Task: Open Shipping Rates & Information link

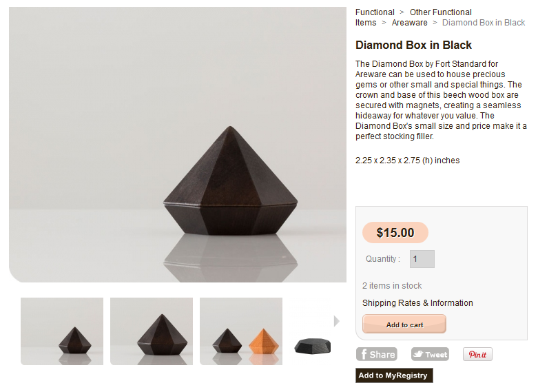Action: tap(417, 303)
